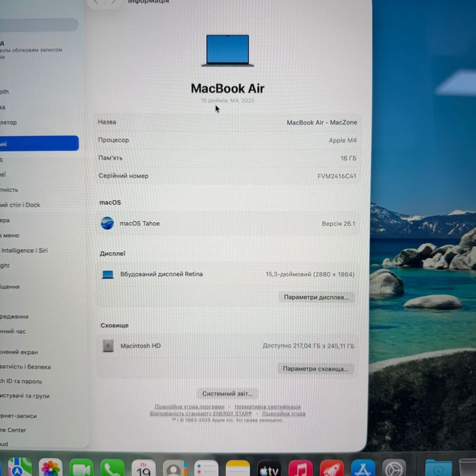Click the macOS Tahoe label
This screenshot has height=476, width=476.
coord(139,224)
